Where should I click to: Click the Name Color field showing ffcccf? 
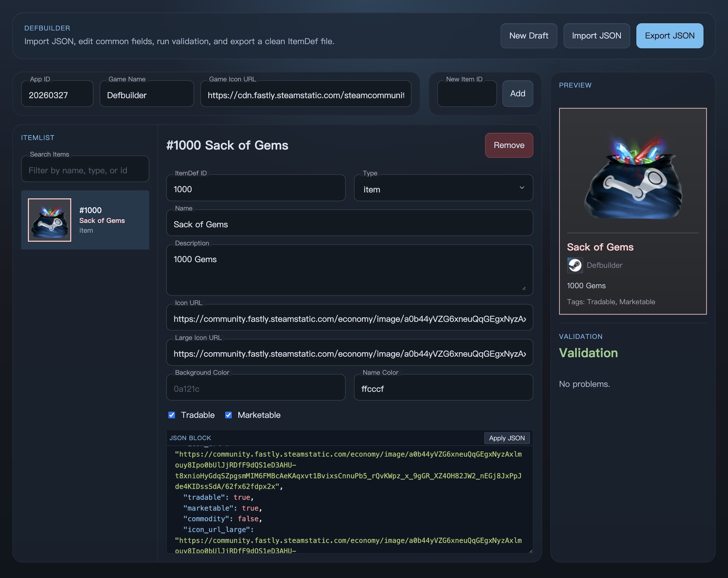(x=443, y=389)
